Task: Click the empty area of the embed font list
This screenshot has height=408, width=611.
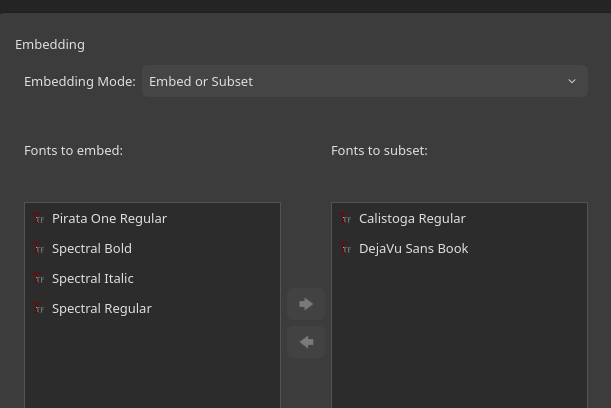Action: (x=152, y=365)
